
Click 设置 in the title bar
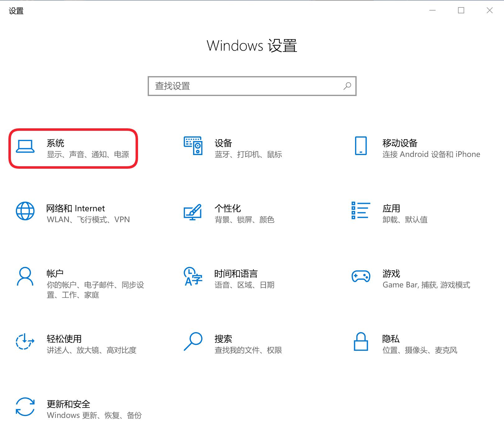pos(16,11)
